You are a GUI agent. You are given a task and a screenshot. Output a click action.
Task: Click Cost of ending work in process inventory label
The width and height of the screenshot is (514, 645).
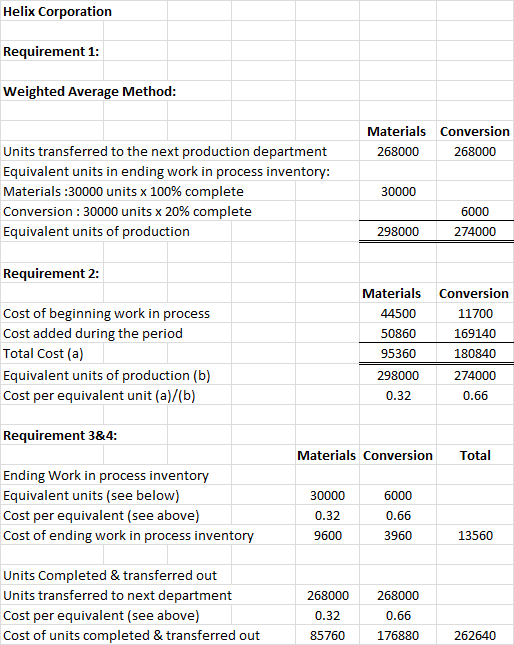click(x=128, y=536)
